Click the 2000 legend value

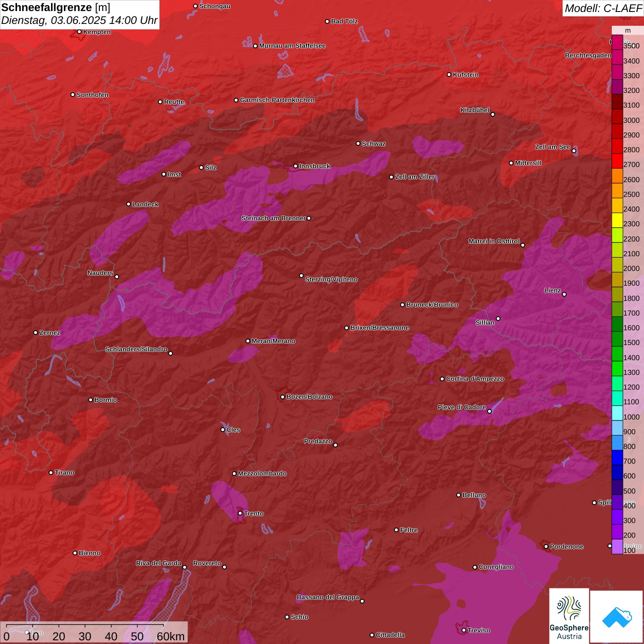(631, 268)
